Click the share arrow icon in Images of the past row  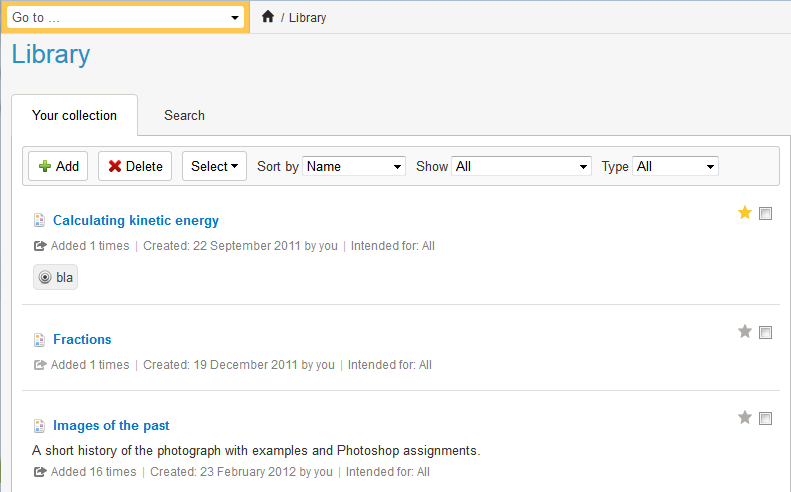click(x=40, y=472)
